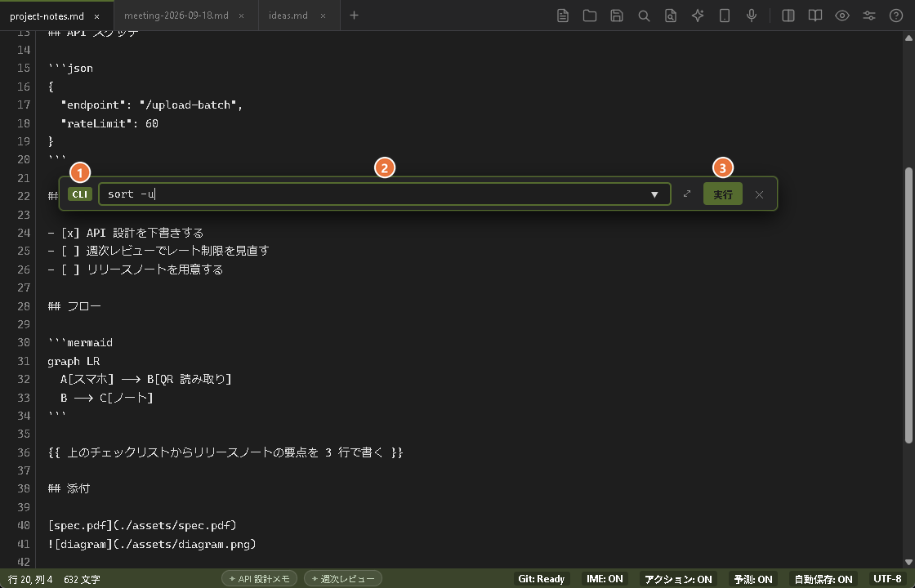Check the リリースノートを用意する box
915x588 pixels.
pyautogui.click(x=70, y=269)
